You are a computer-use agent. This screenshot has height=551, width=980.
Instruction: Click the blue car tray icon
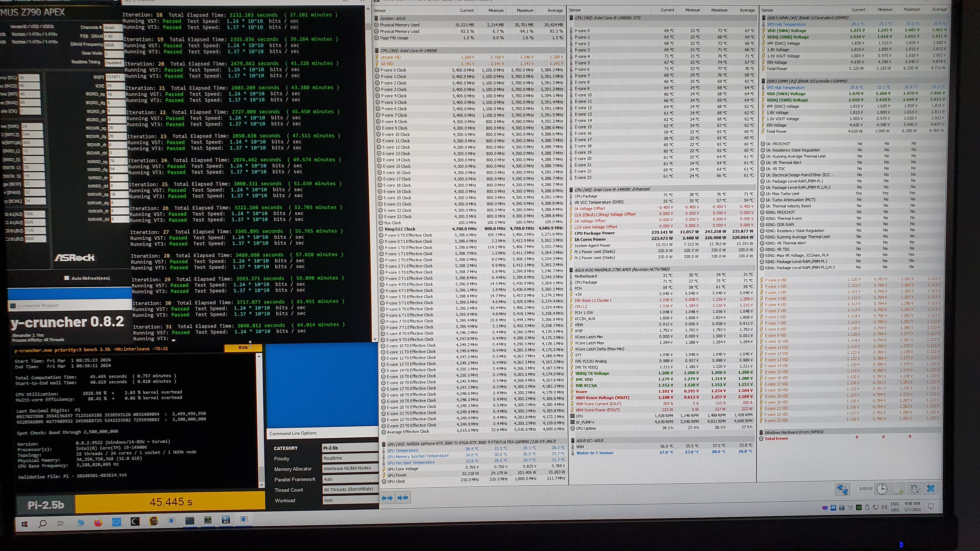833,508
